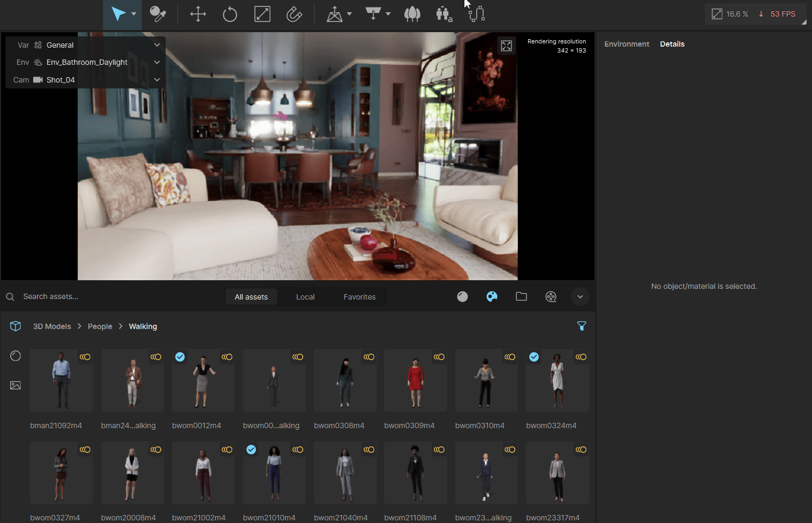Image resolution: width=812 pixels, height=523 pixels.
Task: Click the animated badge on bwom0310m4
Action: click(x=510, y=357)
